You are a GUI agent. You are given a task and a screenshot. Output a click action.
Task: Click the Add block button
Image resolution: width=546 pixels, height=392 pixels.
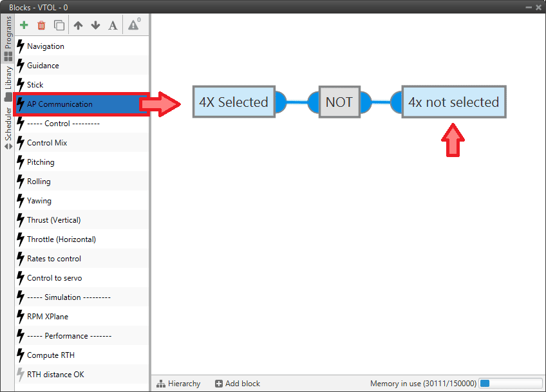tap(238, 384)
